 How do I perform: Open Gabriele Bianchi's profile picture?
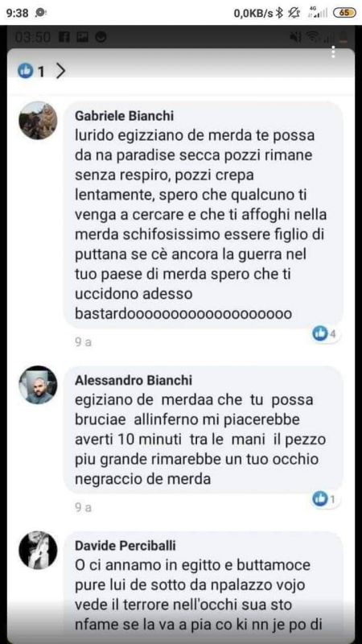point(38,121)
